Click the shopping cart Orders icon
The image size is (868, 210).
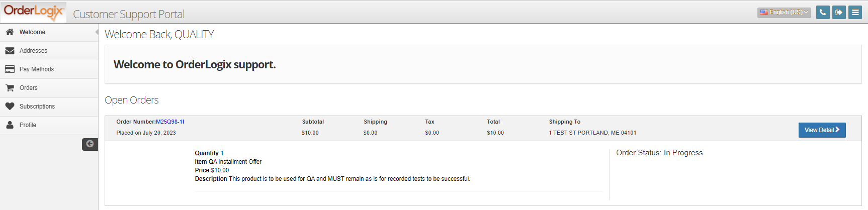pos(10,88)
